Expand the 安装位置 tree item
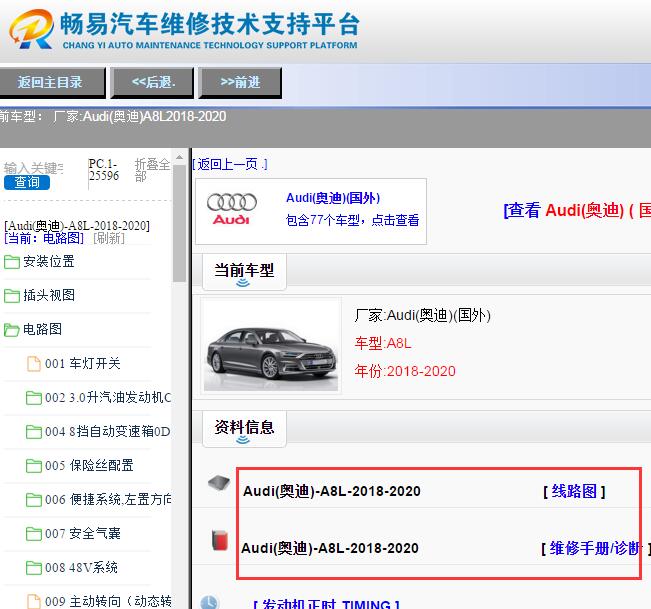The image size is (651, 609). point(49,262)
